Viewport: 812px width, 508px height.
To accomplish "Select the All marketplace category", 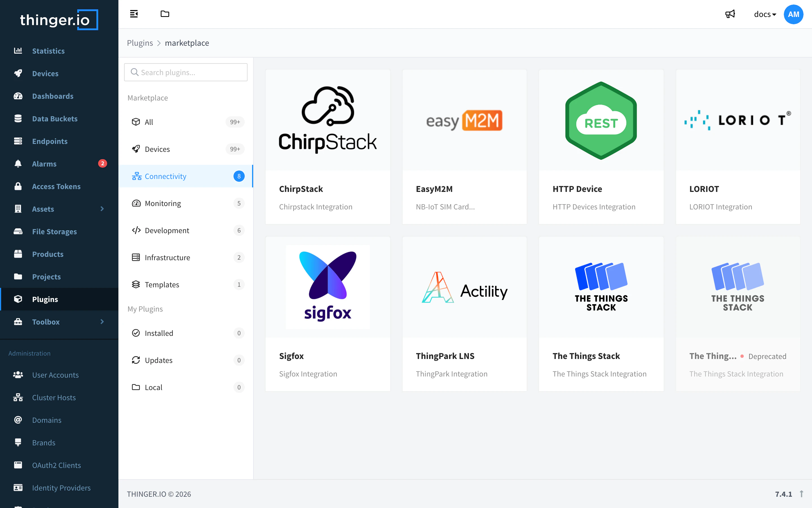I will pyautogui.click(x=186, y=122).
